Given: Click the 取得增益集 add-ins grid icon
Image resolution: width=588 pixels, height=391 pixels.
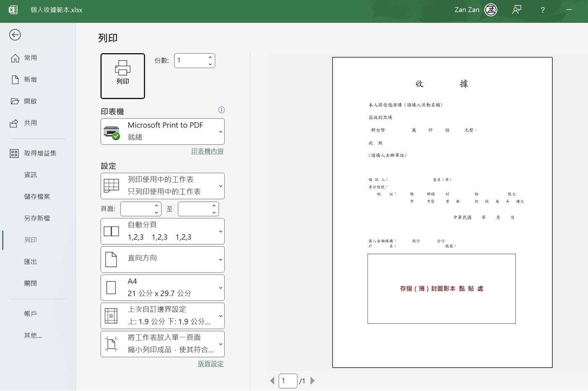Looking at the screenshot, I should (14, 154).
